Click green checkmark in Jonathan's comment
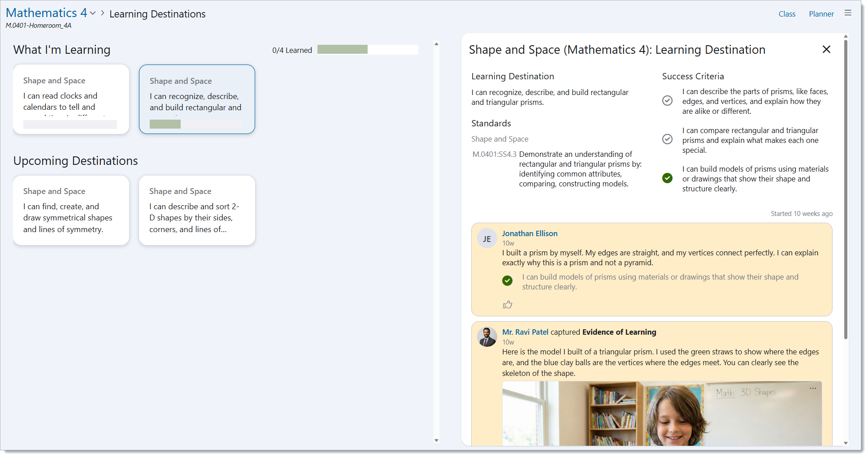Screen dimensions: 868x457 [507, 280]
